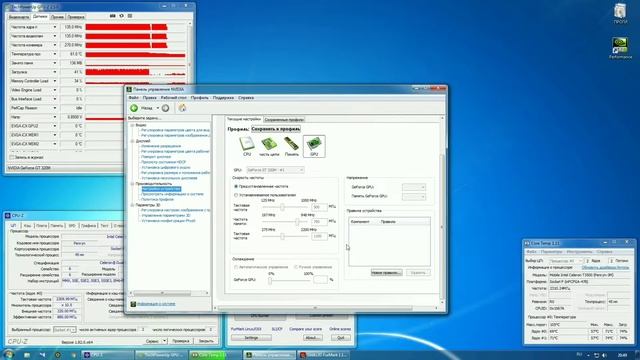
Task: Open the Профиль menu in NVIDIA panel
Action: click(x=200, y=98)
